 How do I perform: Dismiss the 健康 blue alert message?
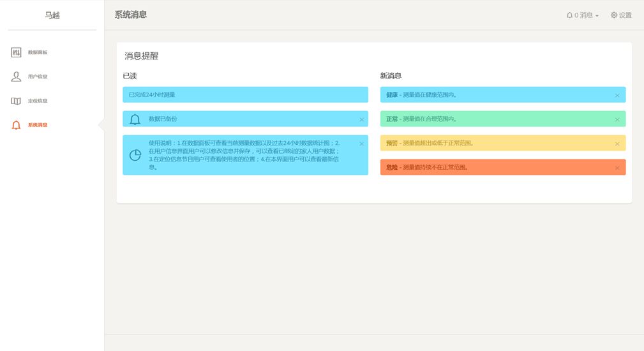coord(617,95)
